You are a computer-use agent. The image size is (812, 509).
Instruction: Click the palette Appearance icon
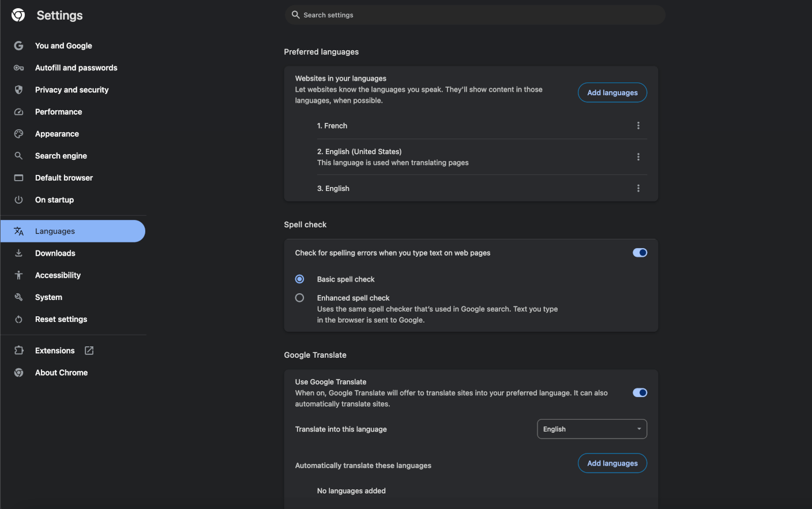(x=18, y=133)
